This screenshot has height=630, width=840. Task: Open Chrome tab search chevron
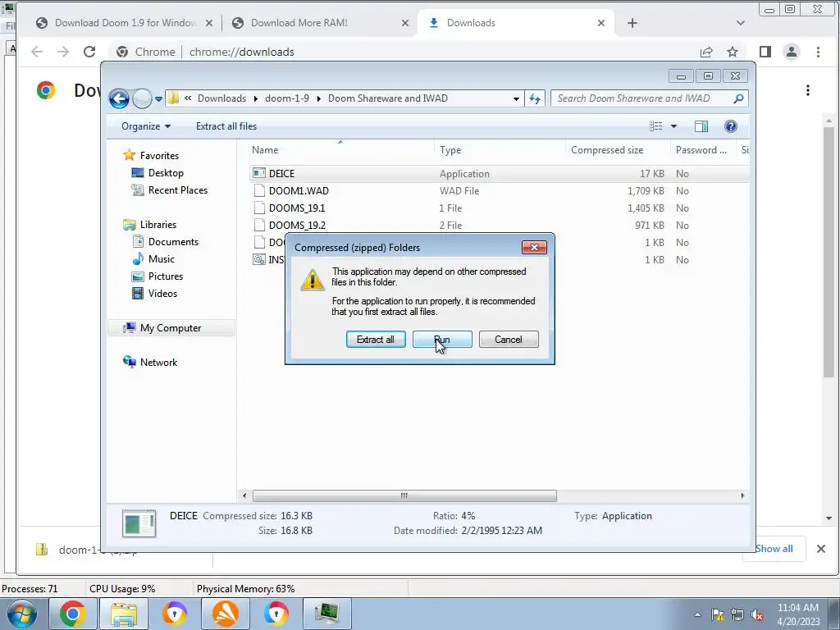tap(741, 23)
